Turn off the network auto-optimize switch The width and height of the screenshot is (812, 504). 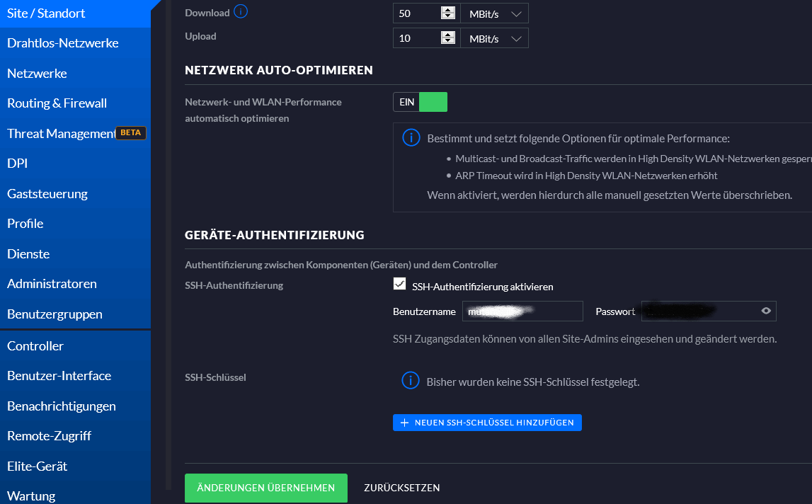421,102
